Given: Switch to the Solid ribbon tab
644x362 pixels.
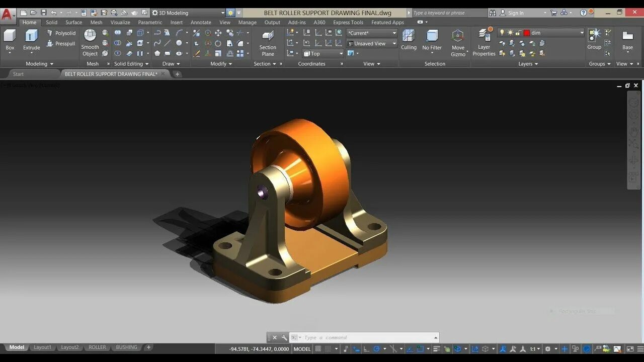Looking at the screenshot, I should click(x=52, y=22).
